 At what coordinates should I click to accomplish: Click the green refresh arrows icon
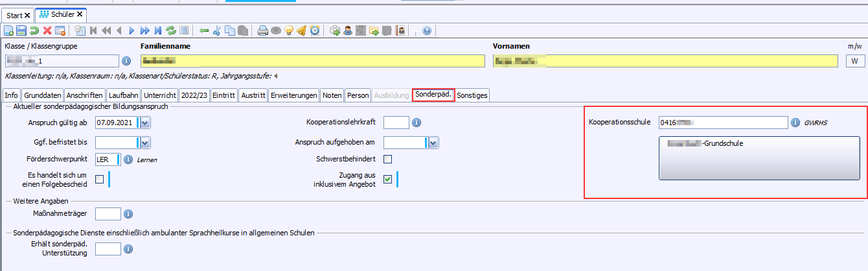(171, 30)
